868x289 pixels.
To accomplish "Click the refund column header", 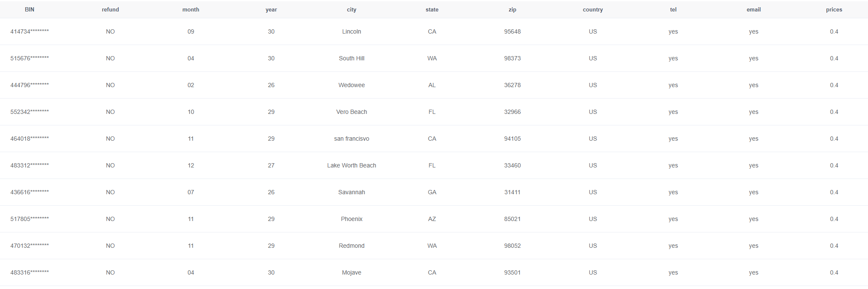I will tap(110, 9).
